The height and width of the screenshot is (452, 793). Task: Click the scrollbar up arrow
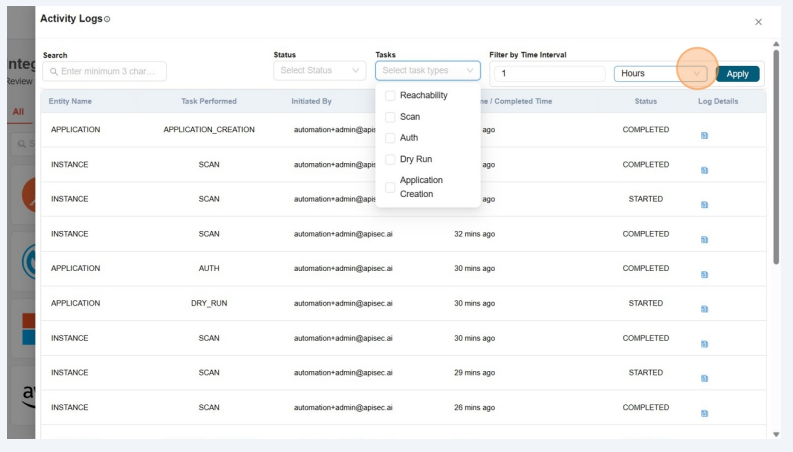tap(776, 44)
